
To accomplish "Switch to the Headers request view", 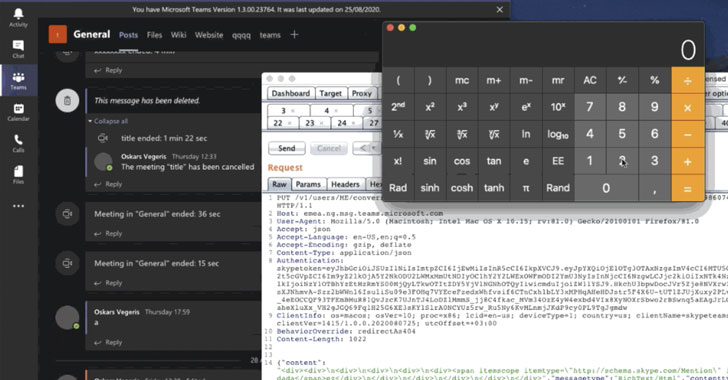I will click(x=345, y=184).
